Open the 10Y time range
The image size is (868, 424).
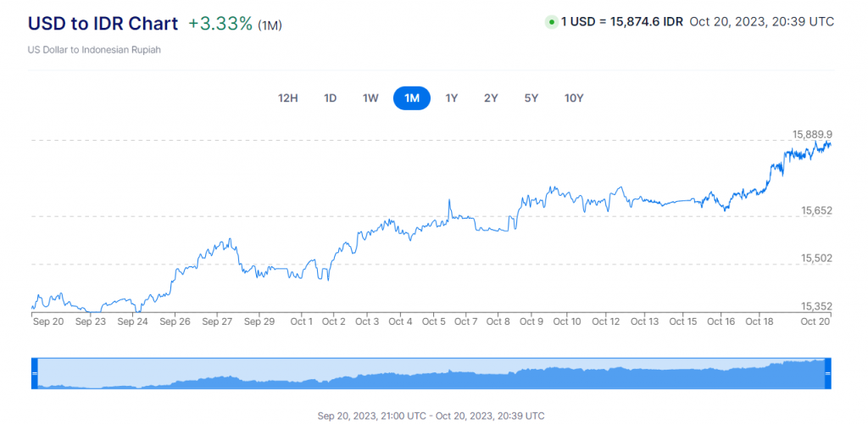point(574,98)
